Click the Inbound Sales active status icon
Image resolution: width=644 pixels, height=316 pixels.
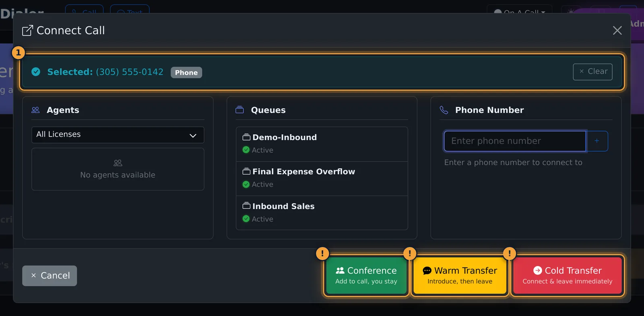[246, 219]
